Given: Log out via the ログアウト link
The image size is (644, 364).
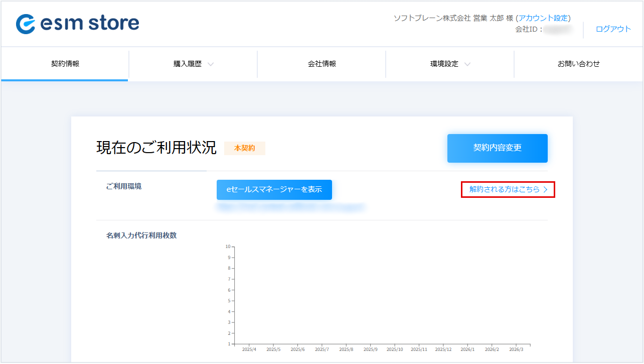Looking at the screenshot, I should point(613,29).
